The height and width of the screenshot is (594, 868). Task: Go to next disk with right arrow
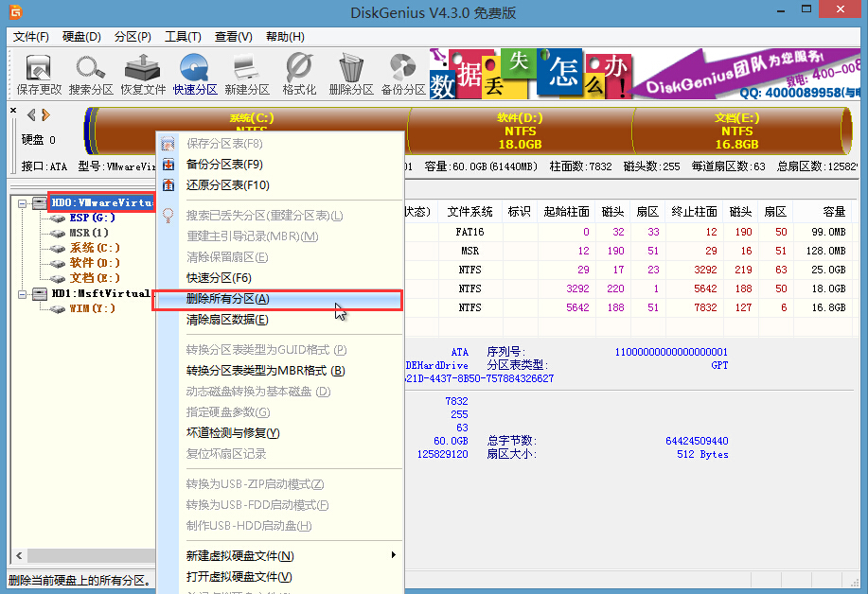tap(46, 115)
